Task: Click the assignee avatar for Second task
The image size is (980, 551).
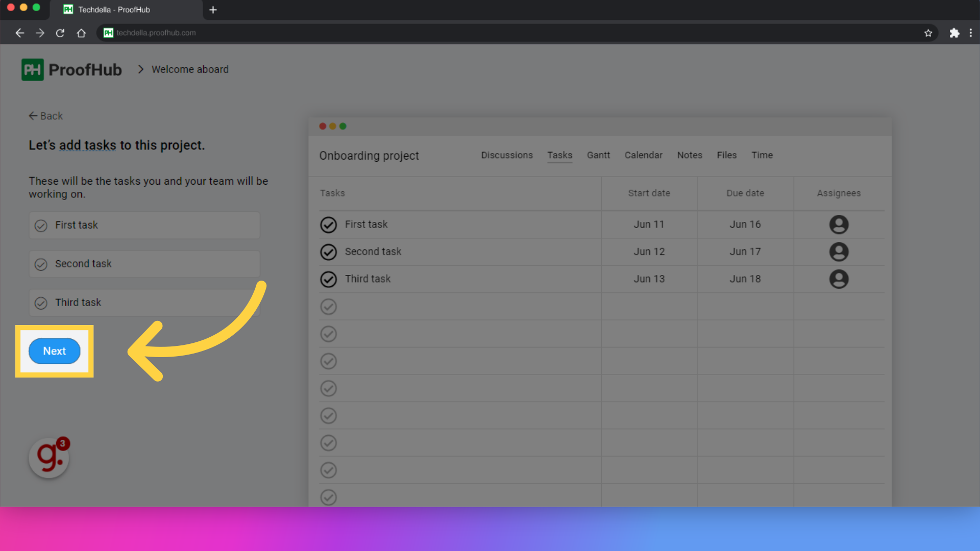Action: [x=839, y=252]
